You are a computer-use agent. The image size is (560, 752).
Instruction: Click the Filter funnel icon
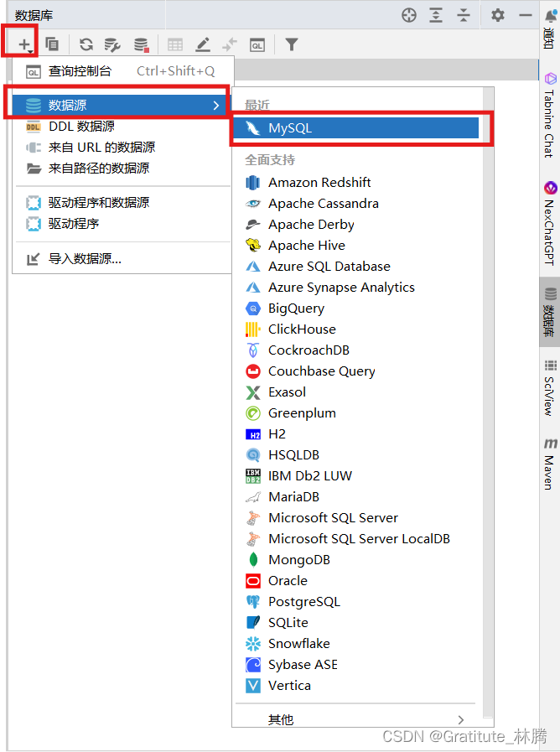click(x=292, y=44)
